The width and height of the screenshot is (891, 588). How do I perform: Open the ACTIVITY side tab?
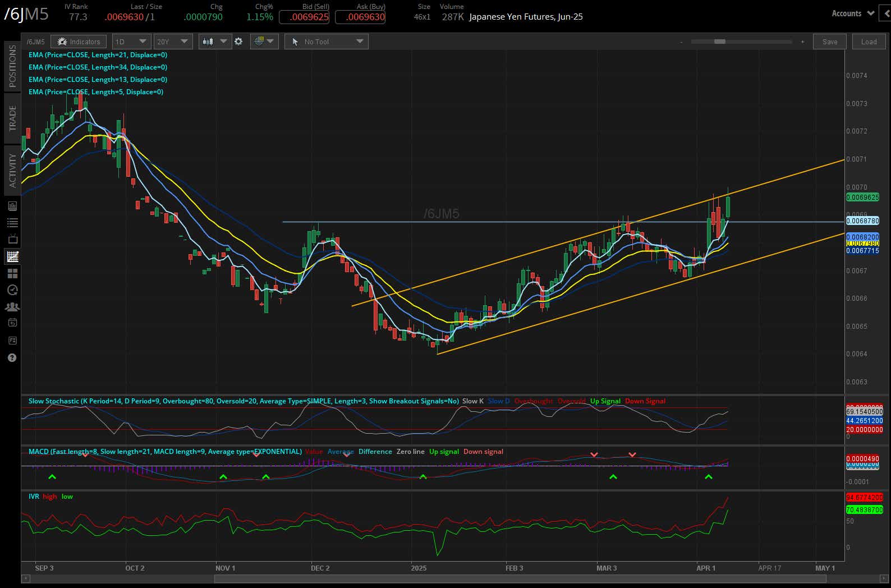(x=12, y=170)
